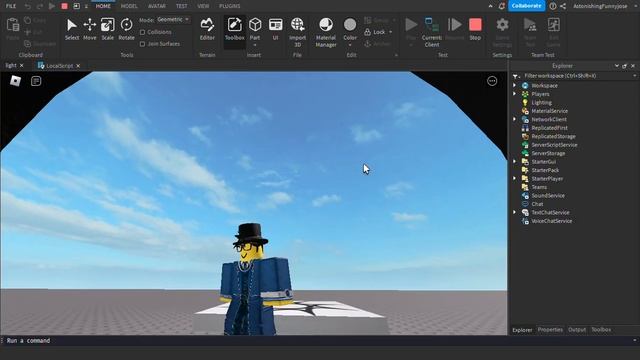Image resolution: width=640 pixels, height=360 pixels.
Task: Select SoundService in Explorer
Action: (x=548, y=196)
